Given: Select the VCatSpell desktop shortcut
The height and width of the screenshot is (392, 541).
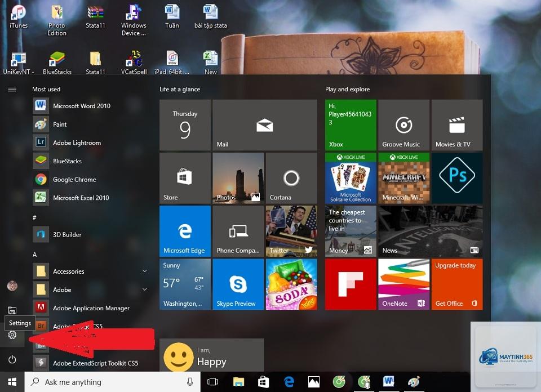Looking at the screenshot, I should (134, 63).
